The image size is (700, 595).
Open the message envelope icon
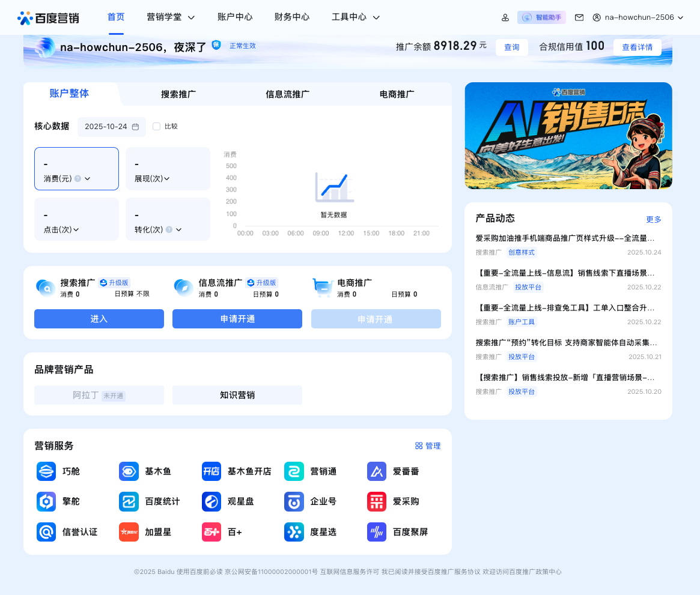pos(579,17)
